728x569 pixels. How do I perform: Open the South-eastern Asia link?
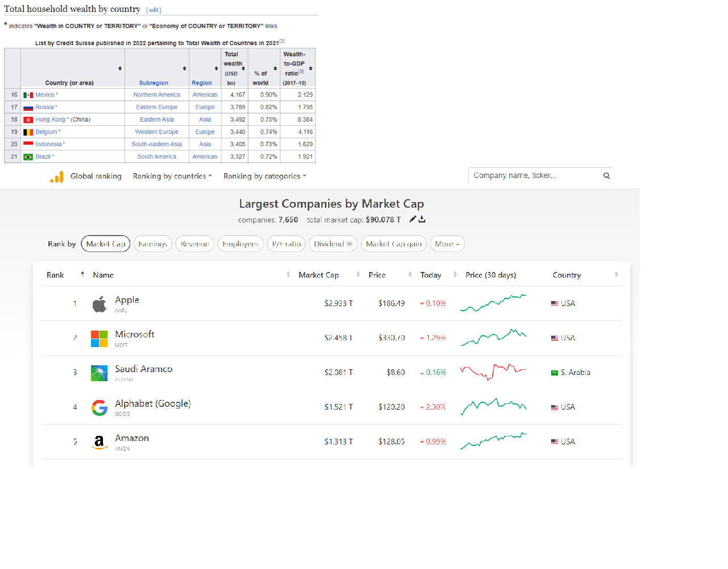[x=157, y=145]
